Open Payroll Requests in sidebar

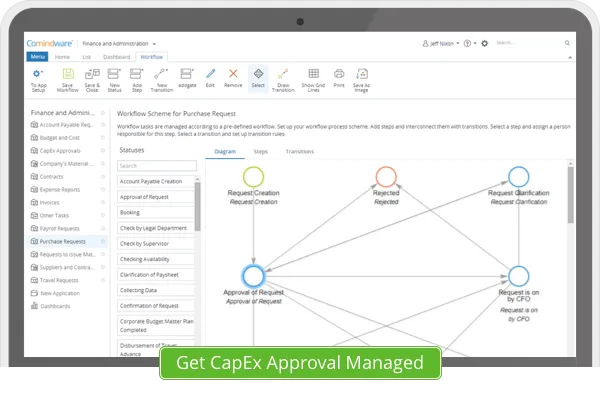point(59,229)
